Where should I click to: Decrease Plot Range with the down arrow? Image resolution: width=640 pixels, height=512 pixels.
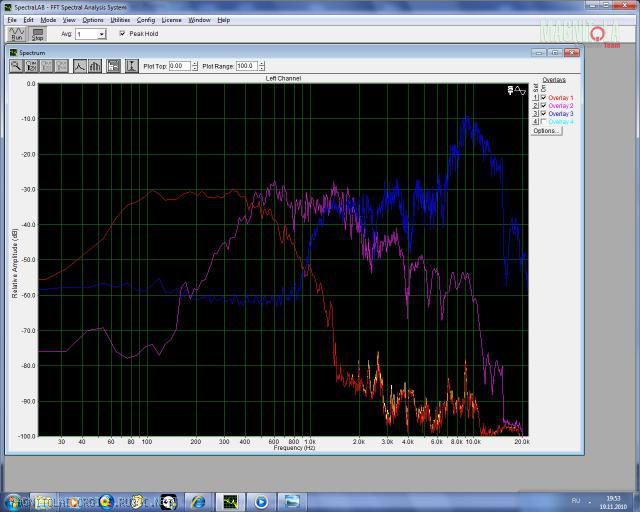tap(262, 68)
